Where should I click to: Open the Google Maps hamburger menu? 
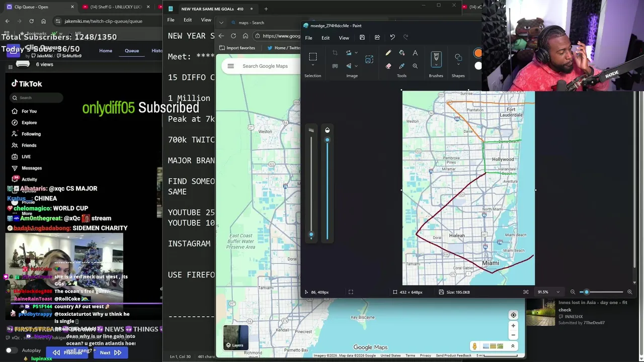(x=230, y=66)
